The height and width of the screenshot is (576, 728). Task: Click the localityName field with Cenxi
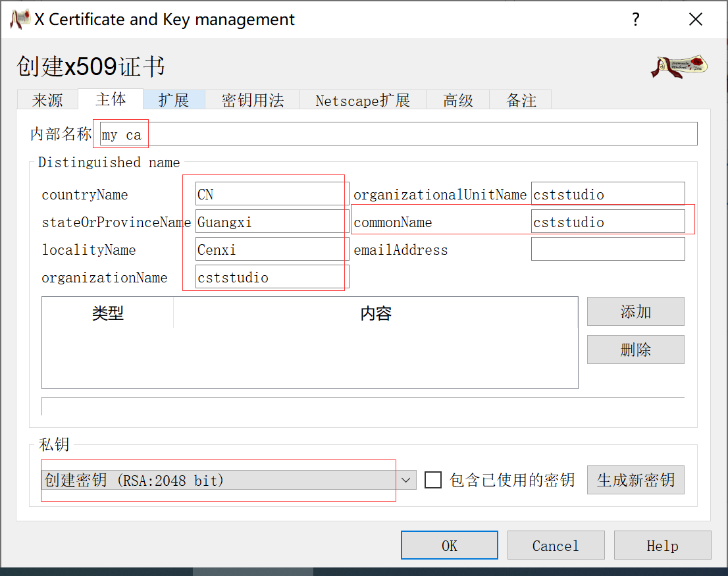point(272,249)
